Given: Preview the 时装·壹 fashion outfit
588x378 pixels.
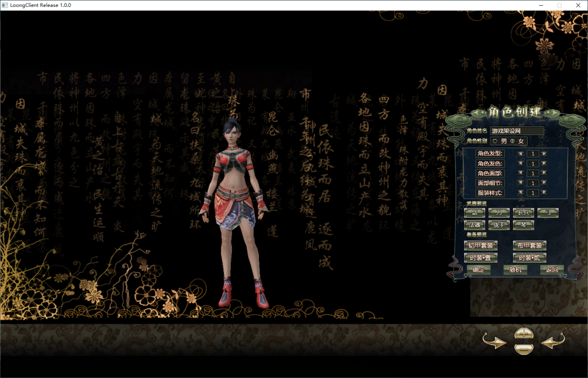Looking at the screenshot, I should point(481,257).
